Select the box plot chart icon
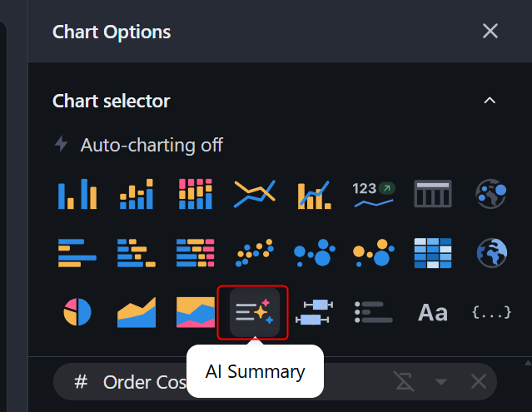Screen dimensions: 532x412 tap(314, 312)
